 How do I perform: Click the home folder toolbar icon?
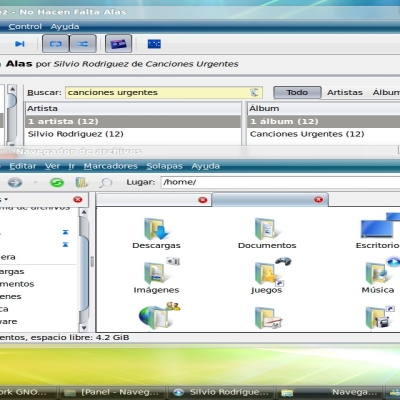pos(81,182)
